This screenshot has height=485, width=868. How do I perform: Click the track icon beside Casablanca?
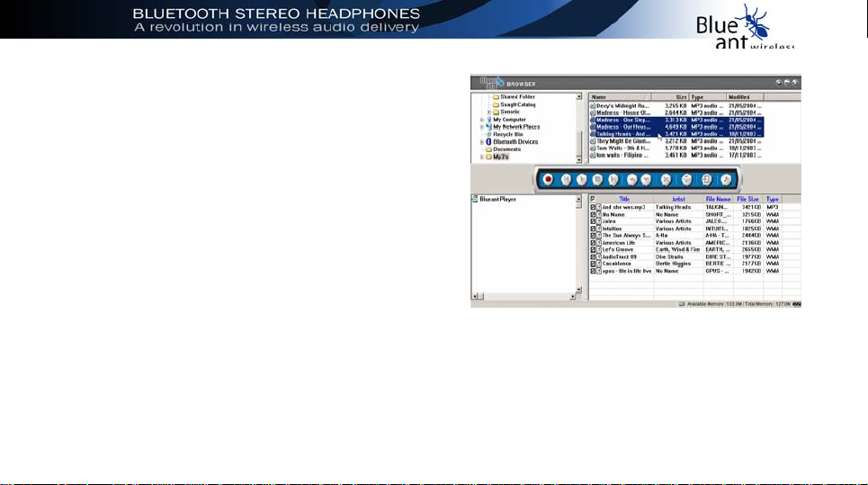pyautogui.click(x=599, y=264)
